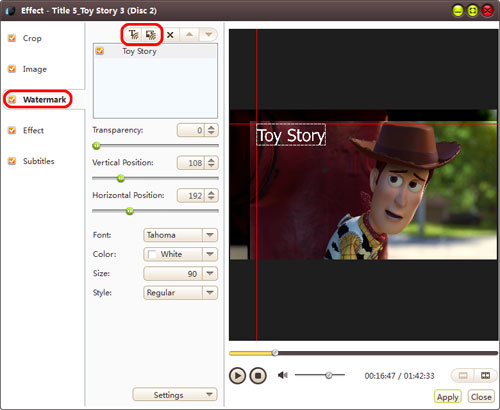Toggle the Image checkbox
The height and width of the screenshot is (410, 500).
[x=12, y=69]
